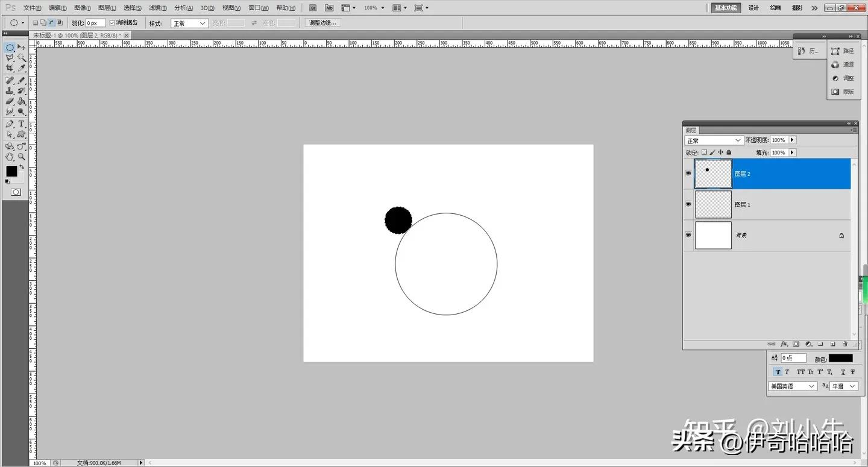Open the 图像 menu

click(83, 8)
